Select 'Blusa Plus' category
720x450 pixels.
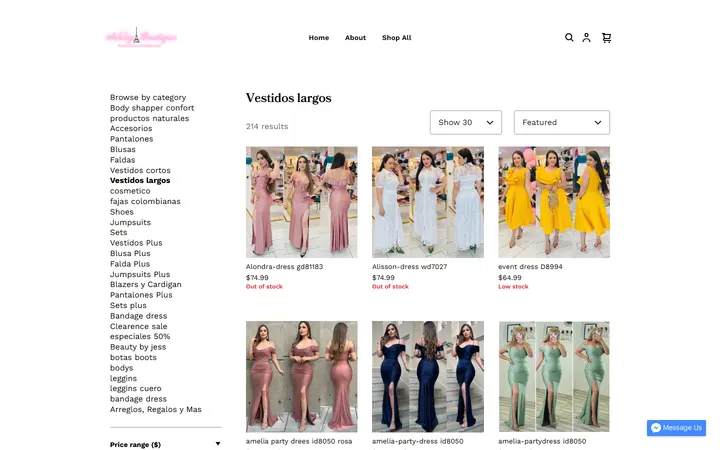(x=130, y=253)
